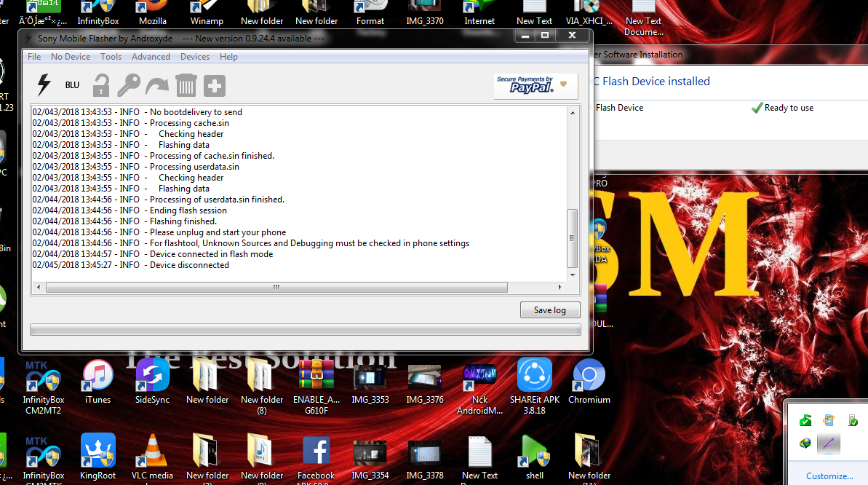Image resolution: width=868 pixels, height=485 pixels.
Task: Open the Chromium desktop icon
Action: point(589,382)
